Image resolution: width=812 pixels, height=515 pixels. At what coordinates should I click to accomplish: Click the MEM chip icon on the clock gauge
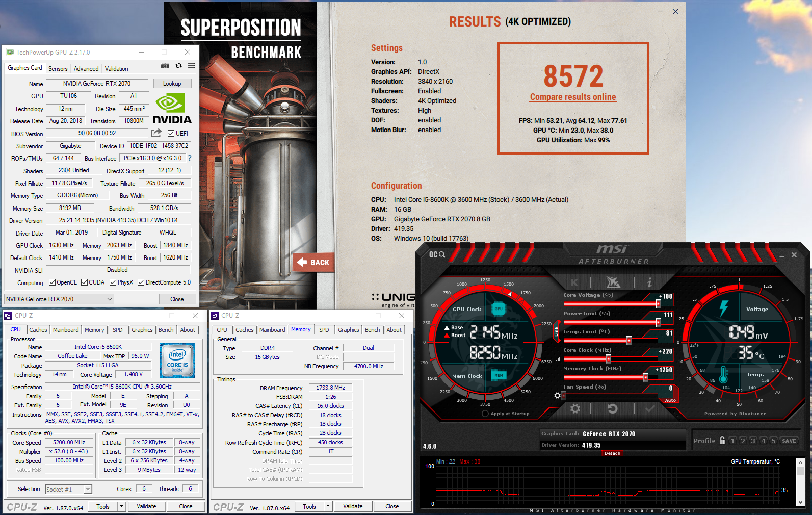pos(499,375)
